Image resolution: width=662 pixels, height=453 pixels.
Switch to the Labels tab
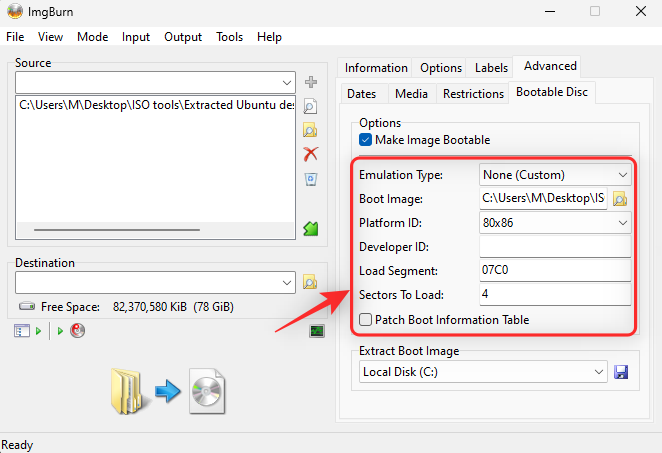[x=491, y=68]
